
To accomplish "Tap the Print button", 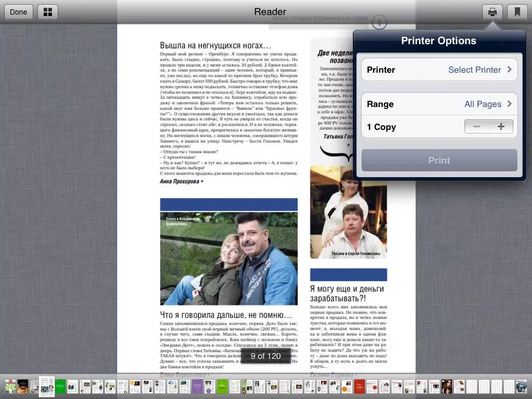I will (440, 160).
